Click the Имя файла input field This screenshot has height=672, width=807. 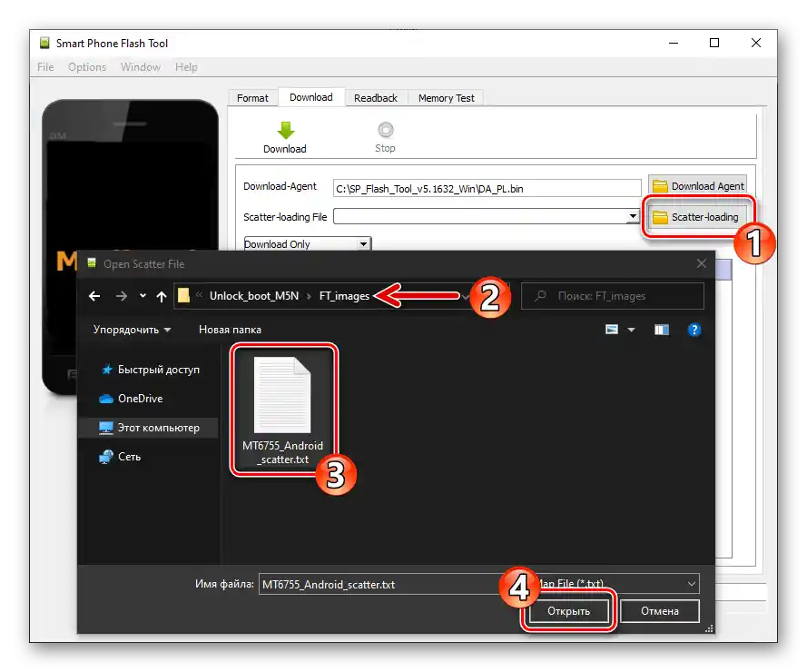click(x=381, y=584)
